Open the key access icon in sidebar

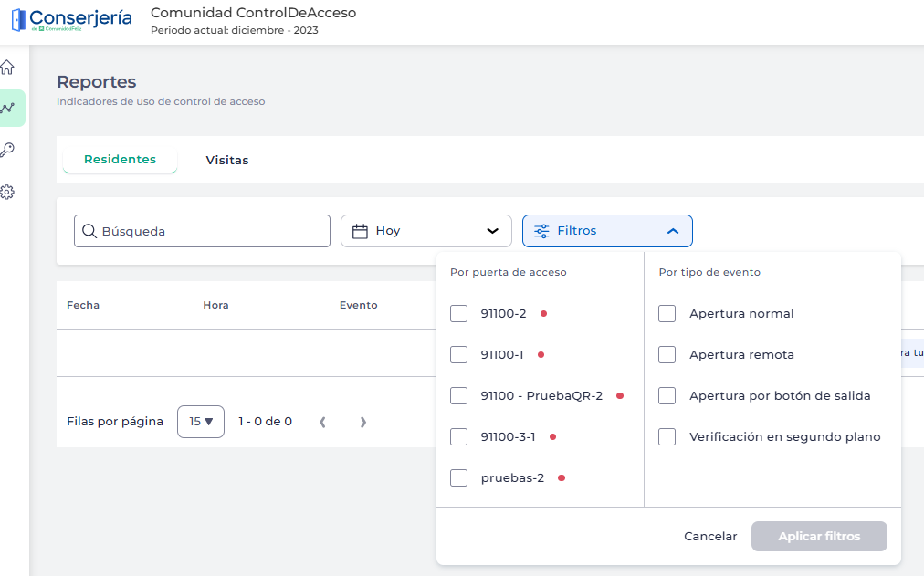7,150
